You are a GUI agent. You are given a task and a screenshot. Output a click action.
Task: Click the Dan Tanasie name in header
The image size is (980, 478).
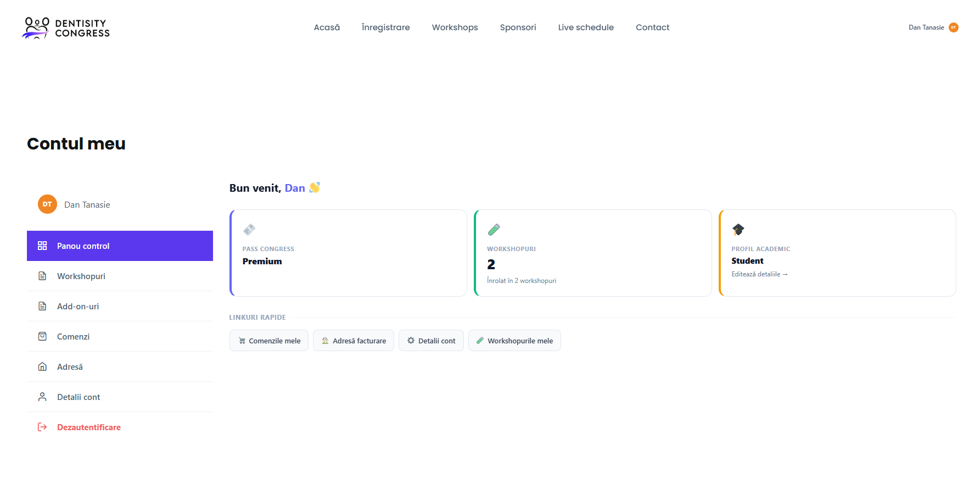click(x=926, y=27)
